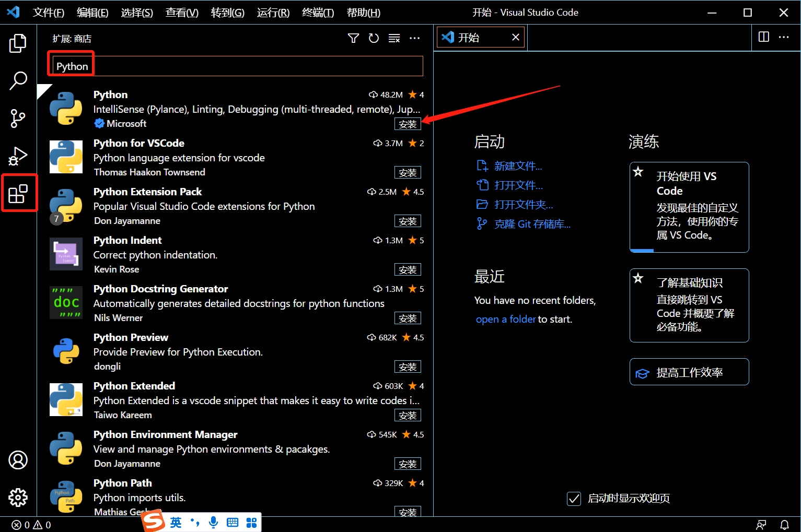Install the Microsoft Python extension

[x=408, y=124]
